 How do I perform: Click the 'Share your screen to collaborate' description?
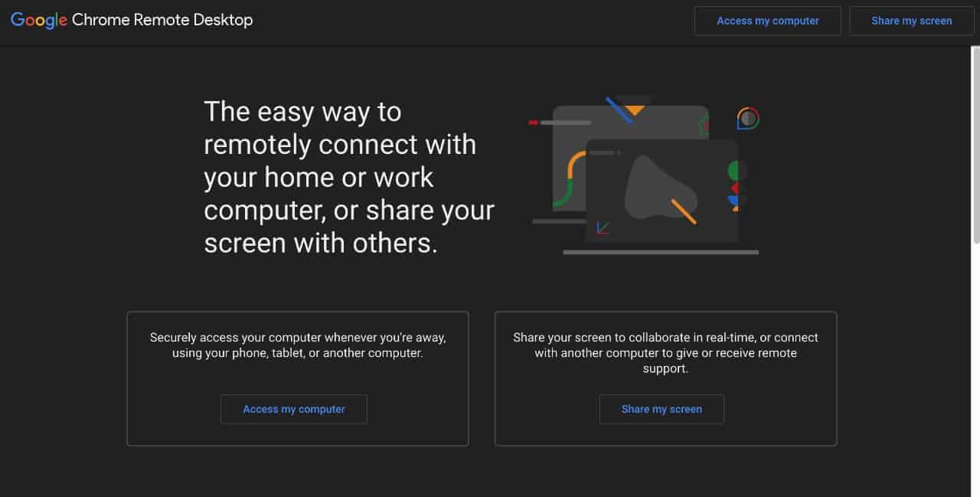point(665,352)
